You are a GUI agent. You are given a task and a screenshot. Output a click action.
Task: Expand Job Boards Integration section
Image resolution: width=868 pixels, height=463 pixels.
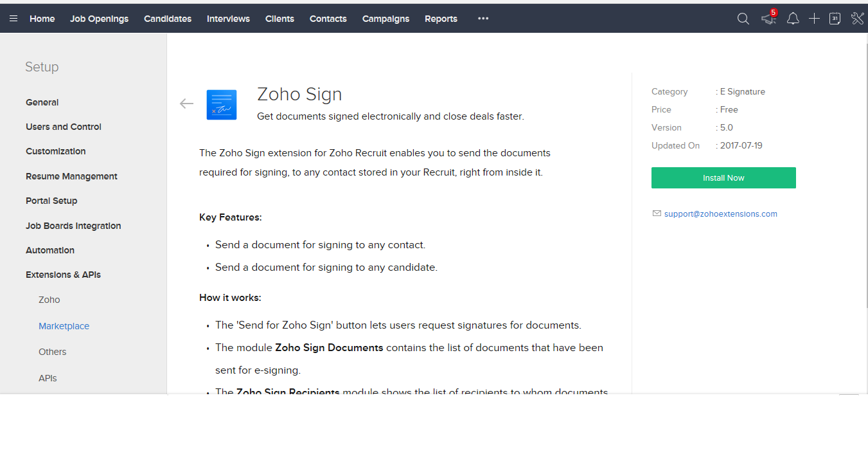click(73, 226)
